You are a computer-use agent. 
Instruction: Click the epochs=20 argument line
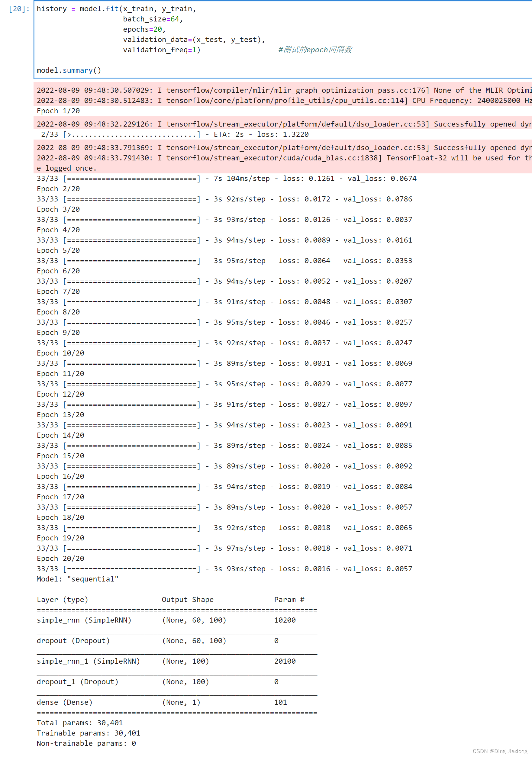click(x=144, y=29)
